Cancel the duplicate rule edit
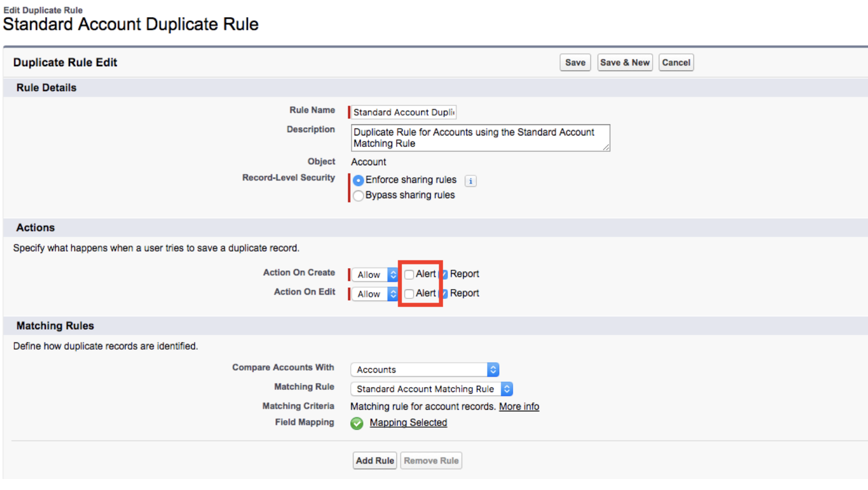This screenshot has width=868, height=490. tap(676, 63)
